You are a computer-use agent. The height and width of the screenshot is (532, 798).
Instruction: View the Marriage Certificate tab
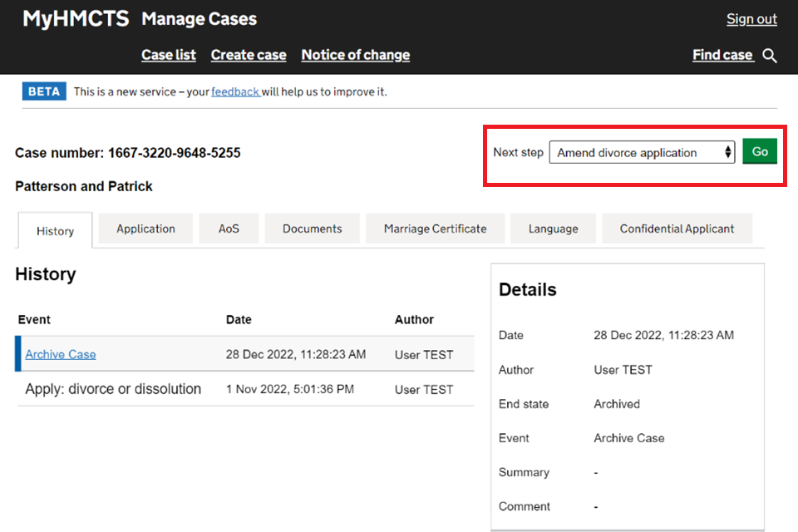click(x=435, y=229)
